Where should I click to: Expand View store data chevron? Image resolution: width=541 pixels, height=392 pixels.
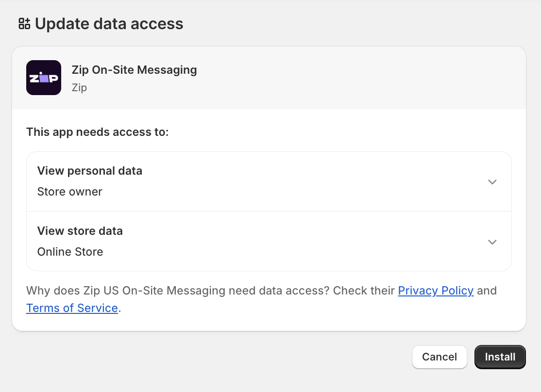[x=492, y=242]
